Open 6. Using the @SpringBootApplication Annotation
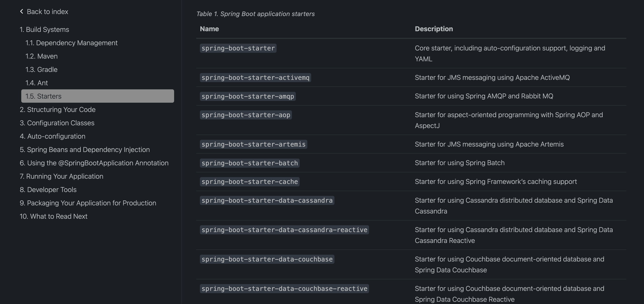The width and height of the screenshot is (644, 304). pos(94,163)
